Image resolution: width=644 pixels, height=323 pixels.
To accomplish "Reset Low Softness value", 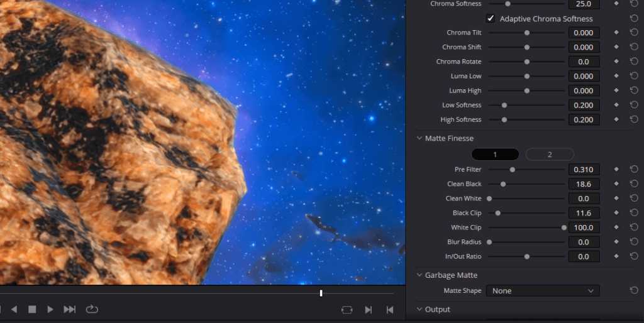I will (x=634, y=105).
